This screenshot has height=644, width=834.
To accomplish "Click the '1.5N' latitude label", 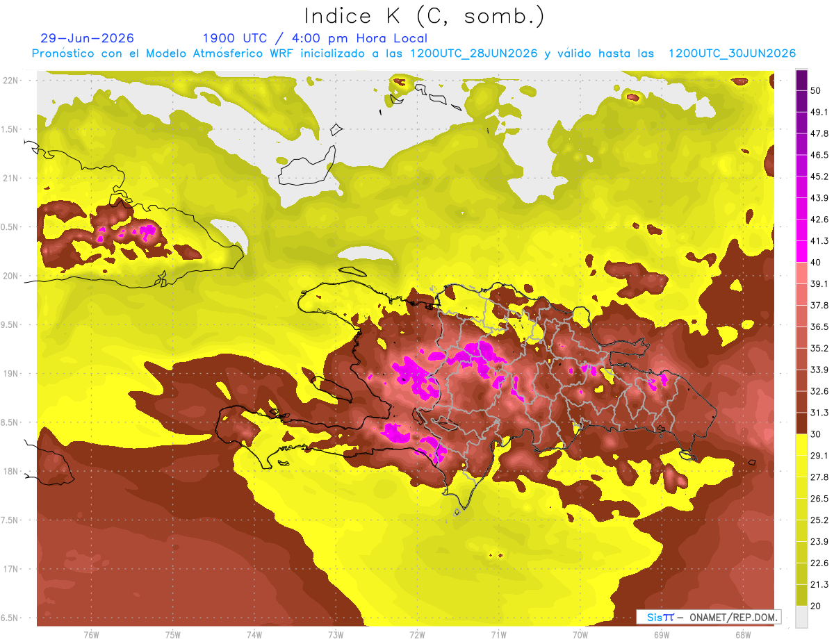I will pos(10,129).
